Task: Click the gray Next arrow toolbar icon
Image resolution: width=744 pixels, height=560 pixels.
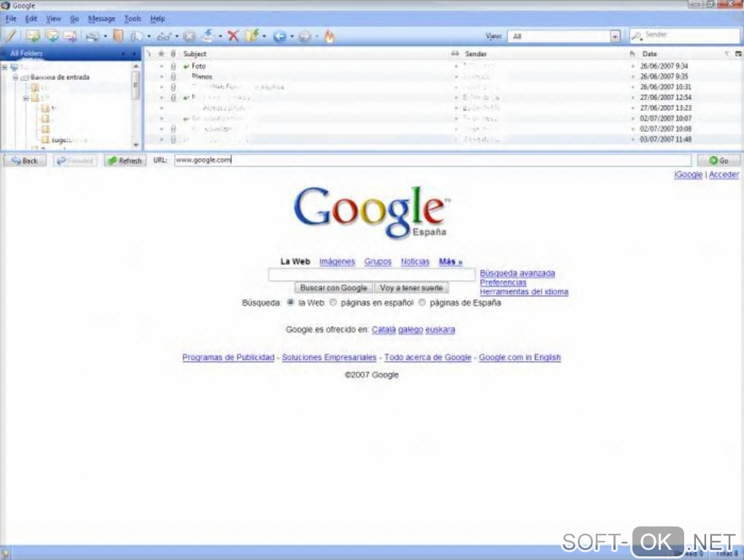Action: click(x=305, y=36)
